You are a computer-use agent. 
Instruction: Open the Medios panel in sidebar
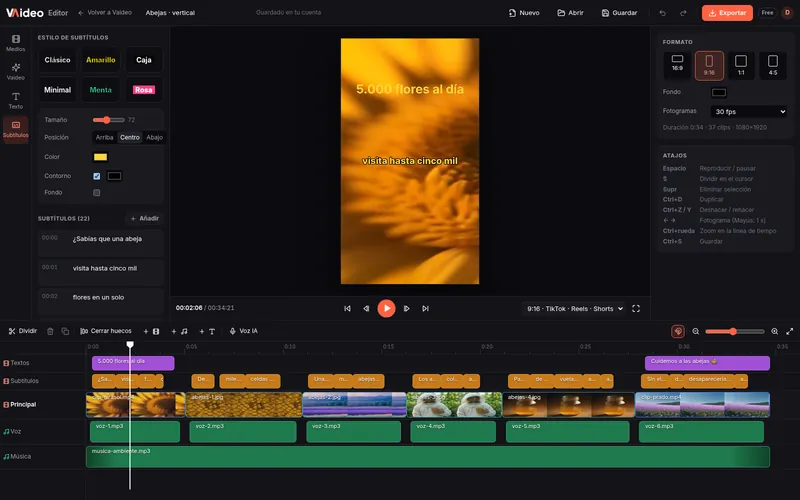click(16, 43)
